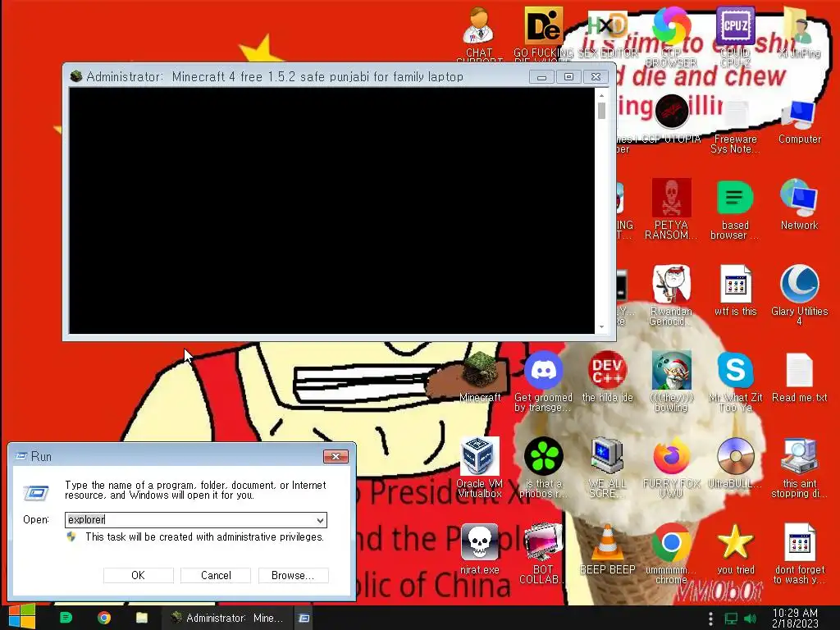Open the this aint stopping di icon
This screenshot has height=630, width=840.
click(799, 467)
